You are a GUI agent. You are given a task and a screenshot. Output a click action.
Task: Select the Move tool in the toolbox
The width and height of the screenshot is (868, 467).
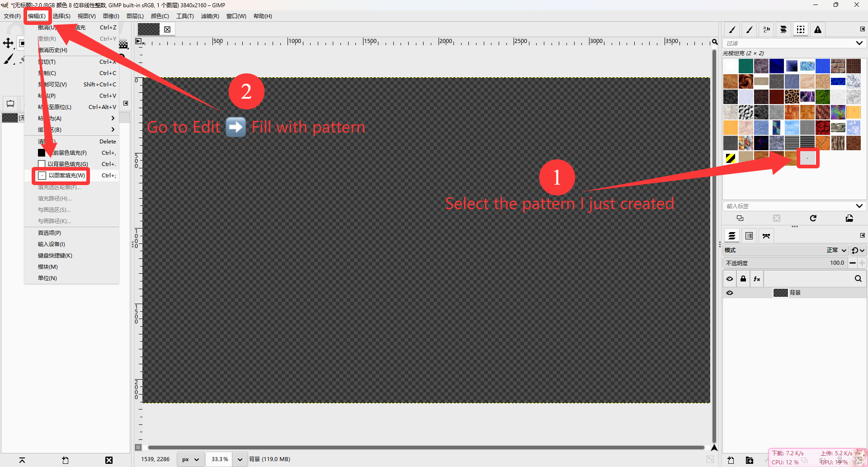(x=8, y=43)
